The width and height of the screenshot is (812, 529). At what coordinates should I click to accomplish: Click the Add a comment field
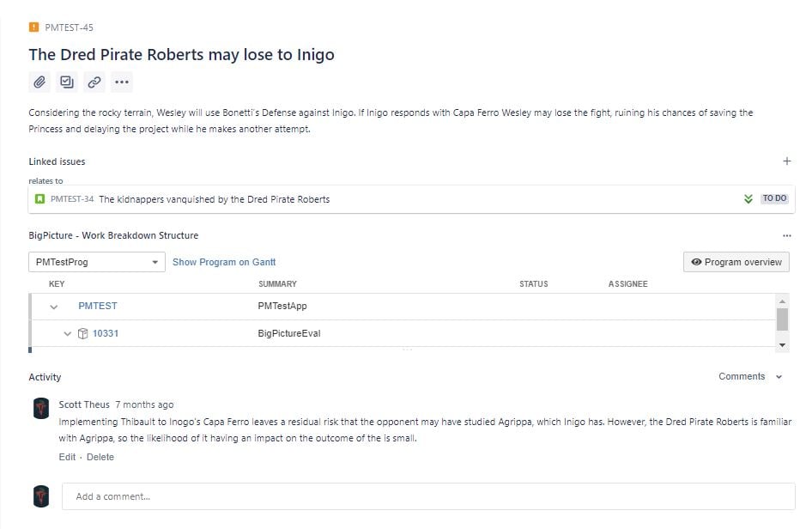tap(428, 496)
